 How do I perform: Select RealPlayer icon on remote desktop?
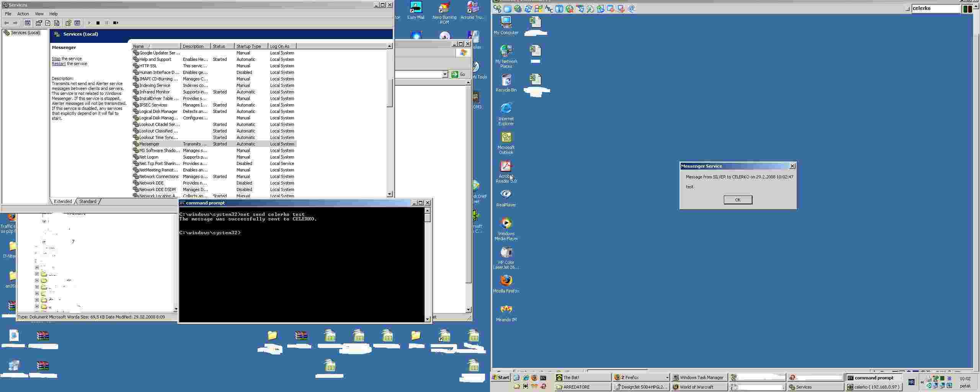click(x=506, y=198)
